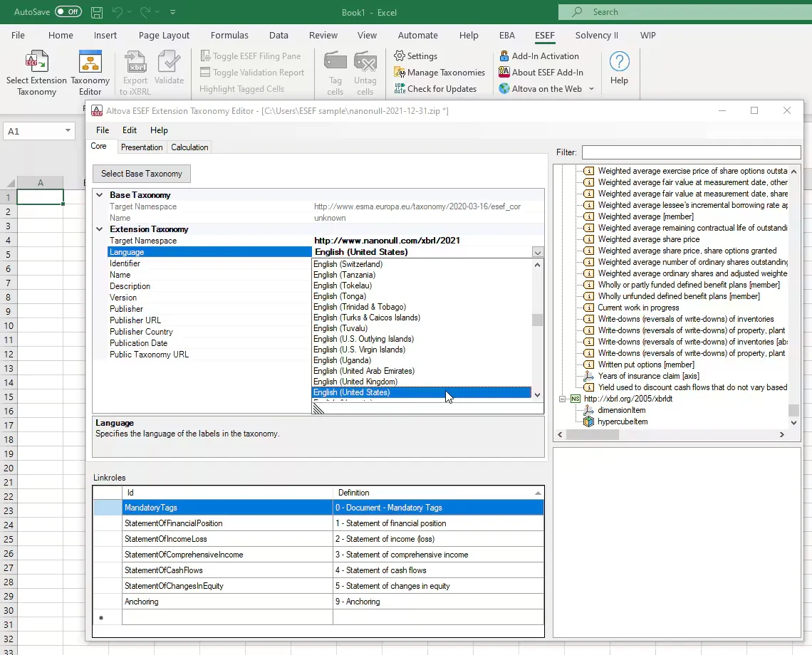Select Weighted average share price item
This screenshot has height=655, width=812.
tap(648, 239)
